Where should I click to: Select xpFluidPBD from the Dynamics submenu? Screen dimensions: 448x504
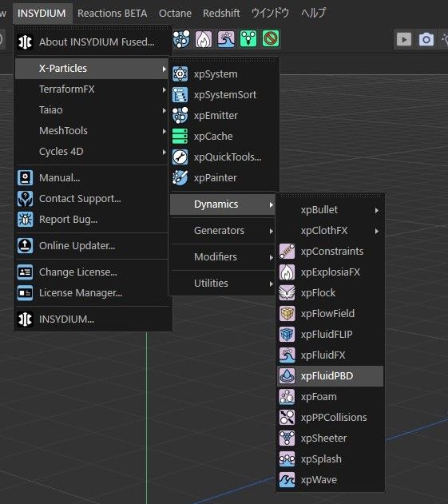pyautogui.click(x=330, y=375)
